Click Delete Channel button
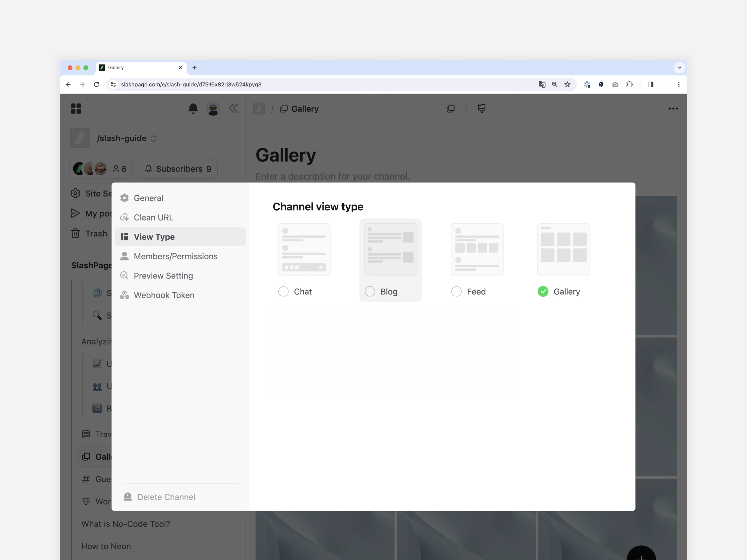The image size is (747, 560). [x=159, y=497]
